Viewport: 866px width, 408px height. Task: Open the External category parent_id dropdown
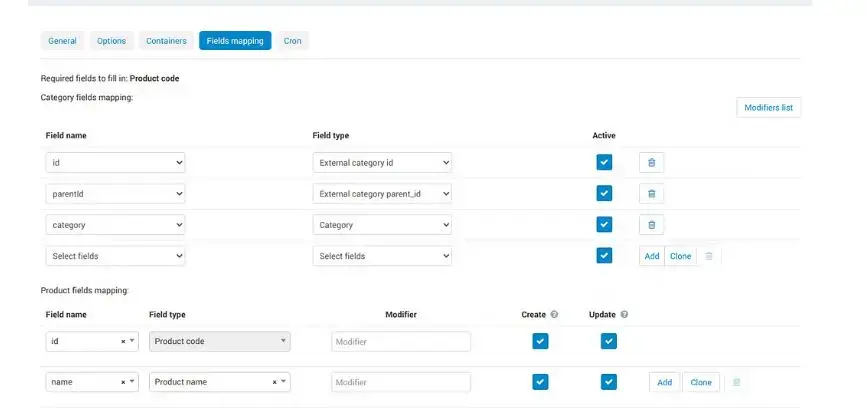[x=382, y=193]
